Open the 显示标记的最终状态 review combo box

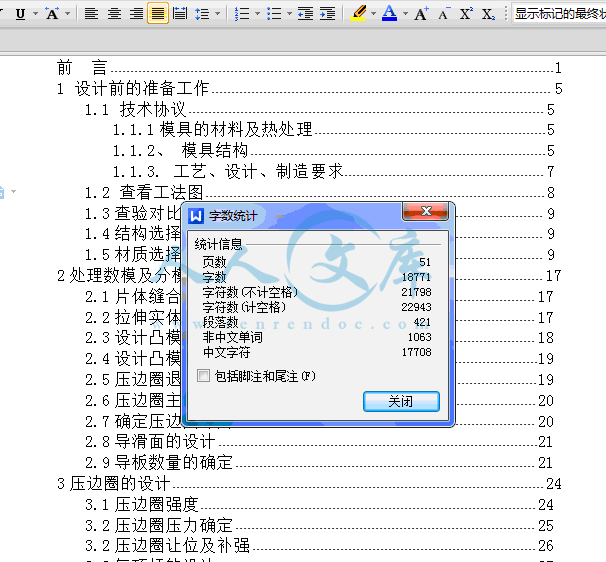[x=559, y=14]
